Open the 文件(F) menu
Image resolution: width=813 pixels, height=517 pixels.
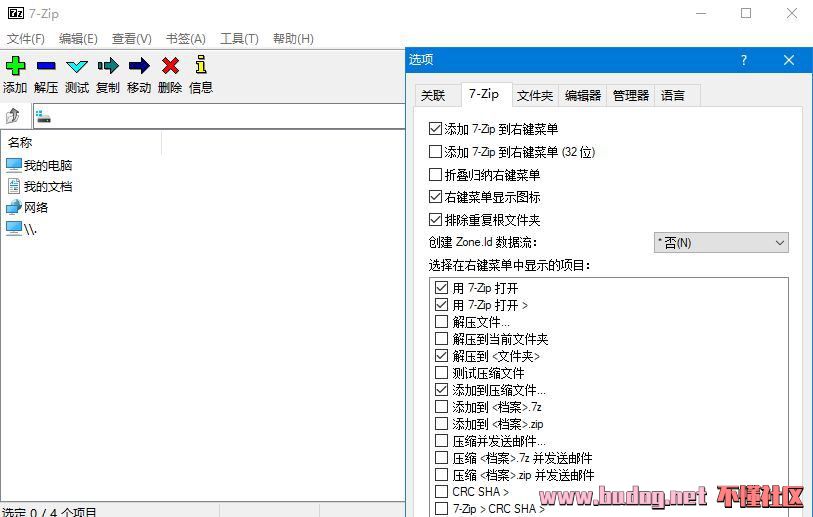tap(25, 39)
